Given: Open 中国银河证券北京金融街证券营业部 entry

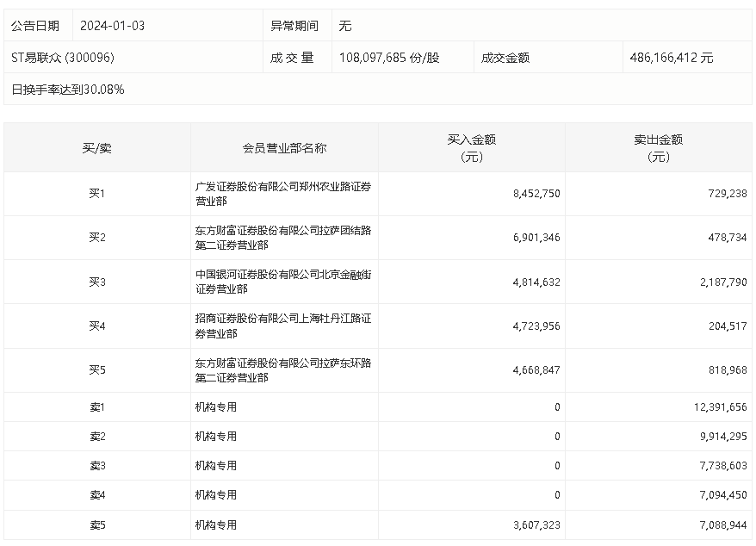Looking at the screenshot, I should pyautogui.click(x=283, y=282).
